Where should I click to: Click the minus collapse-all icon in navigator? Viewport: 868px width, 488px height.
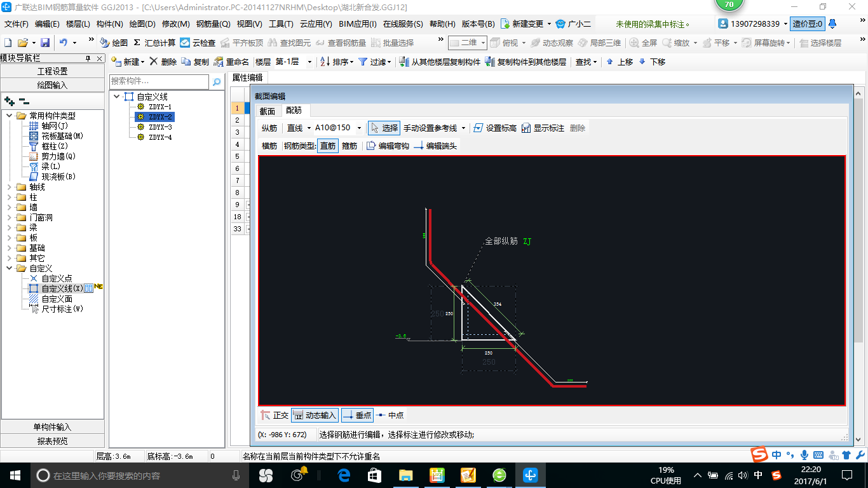click(x=24, y=100)
